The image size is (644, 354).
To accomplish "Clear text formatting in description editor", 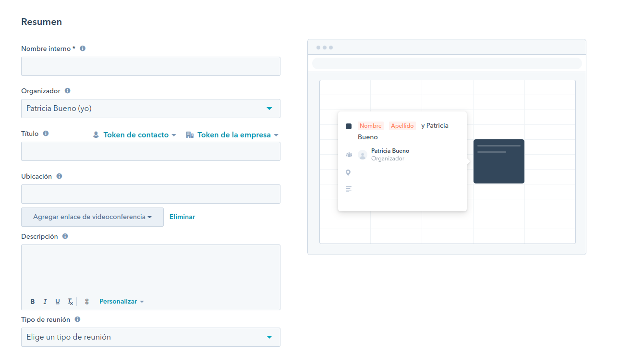I will tap(70, 302).
